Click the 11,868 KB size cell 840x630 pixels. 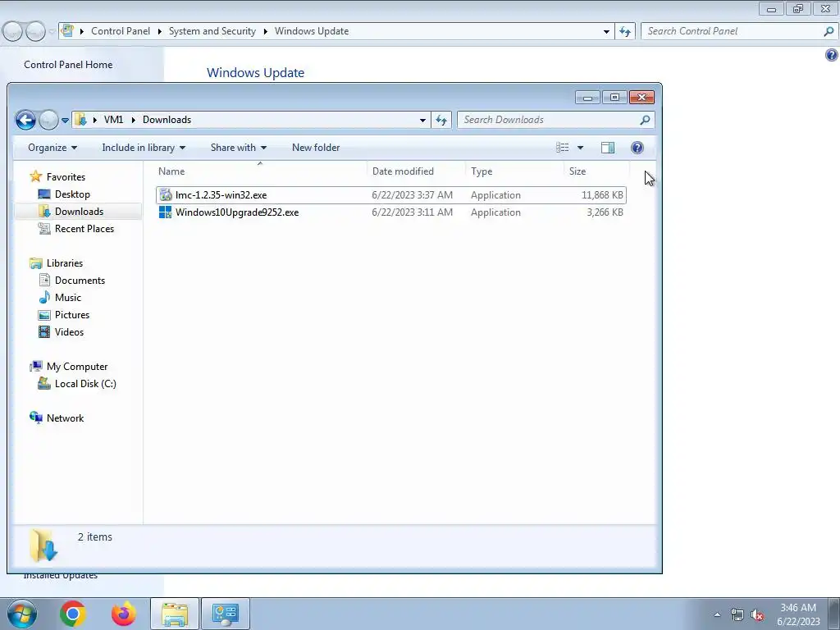pyautogui.click(x=602, y=195)
